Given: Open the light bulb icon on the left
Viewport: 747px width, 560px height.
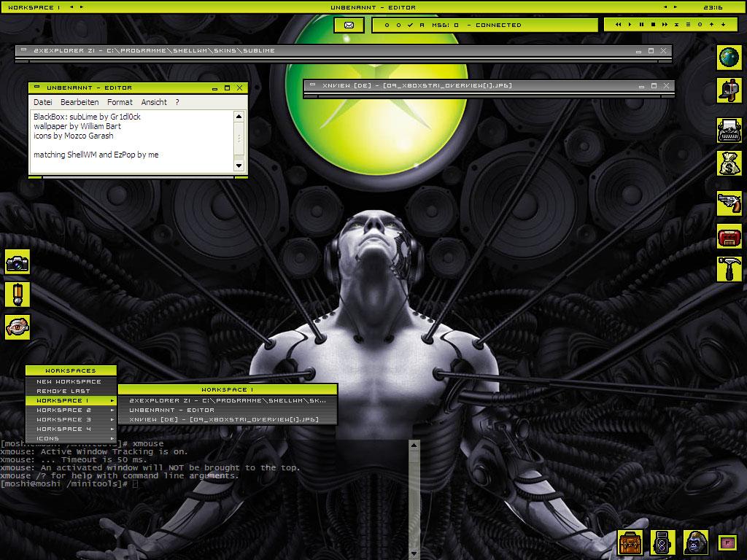Looking at the screenshot, I should point(18,295).
